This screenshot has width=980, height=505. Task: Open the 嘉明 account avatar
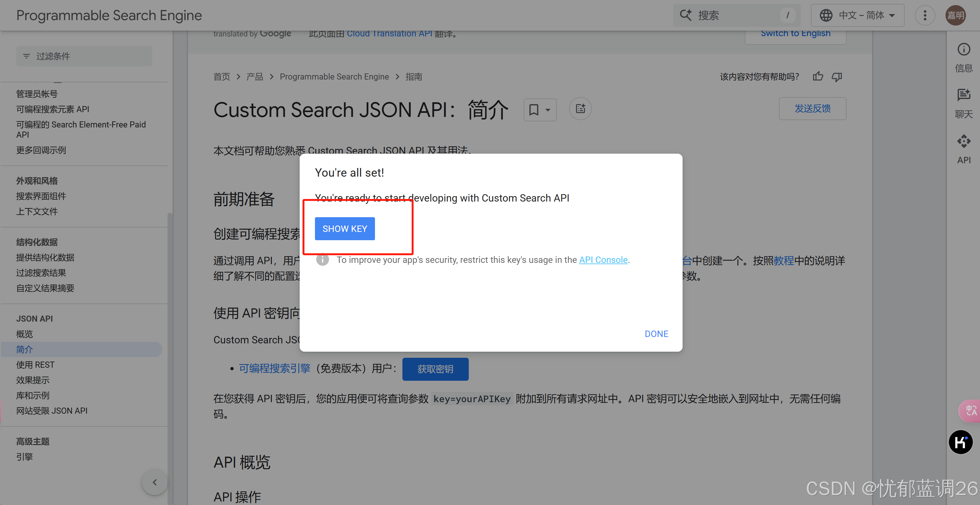point(956,15)
